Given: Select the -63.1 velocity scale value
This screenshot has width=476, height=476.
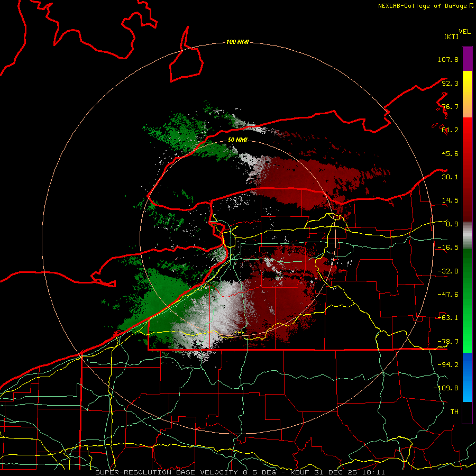Looking at the screenshot, I should tap(448, 318).
